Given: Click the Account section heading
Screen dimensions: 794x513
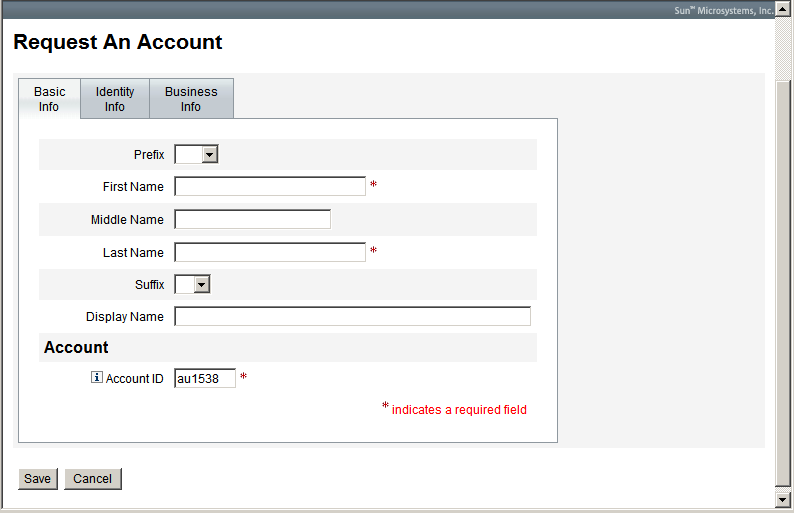Looking at the screenshot, I should 76,348.
